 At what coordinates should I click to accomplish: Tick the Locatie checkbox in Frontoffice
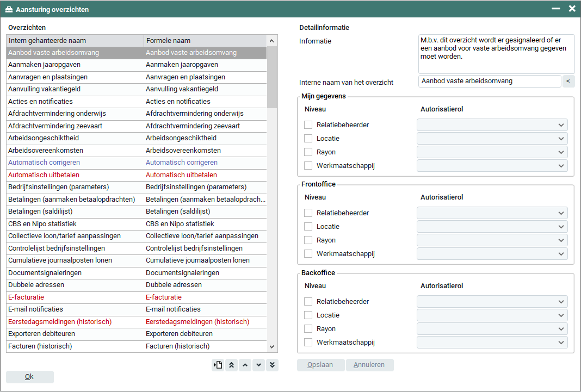pyautogui.click(x=308, y=227)
